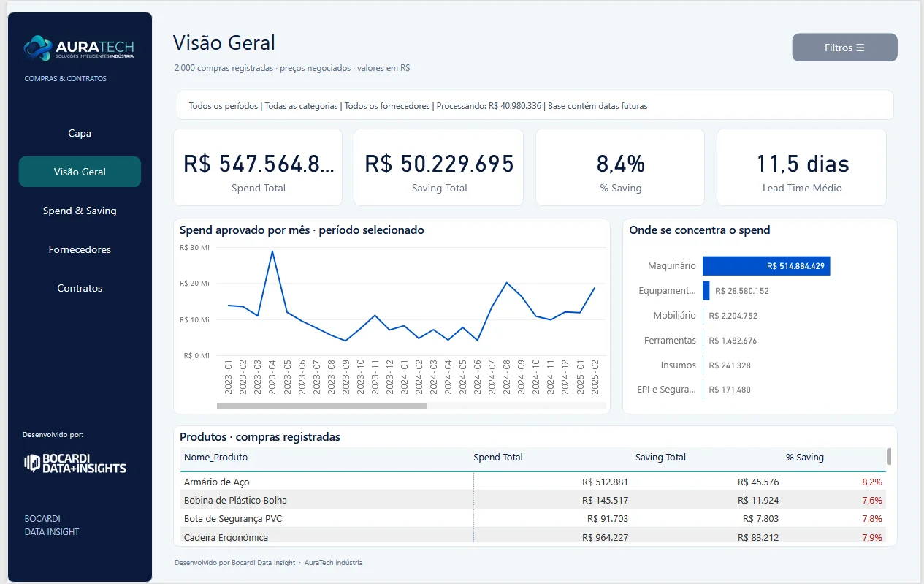Screen dimensions: 924x584
Task: Go to the Capa page
Action: click(x=80, y=133)
